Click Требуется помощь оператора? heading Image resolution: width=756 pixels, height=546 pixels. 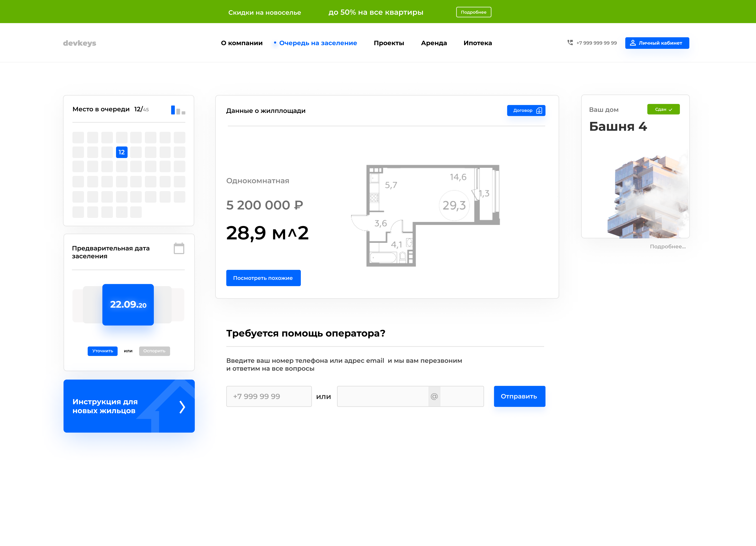click(x=306, y=333)
